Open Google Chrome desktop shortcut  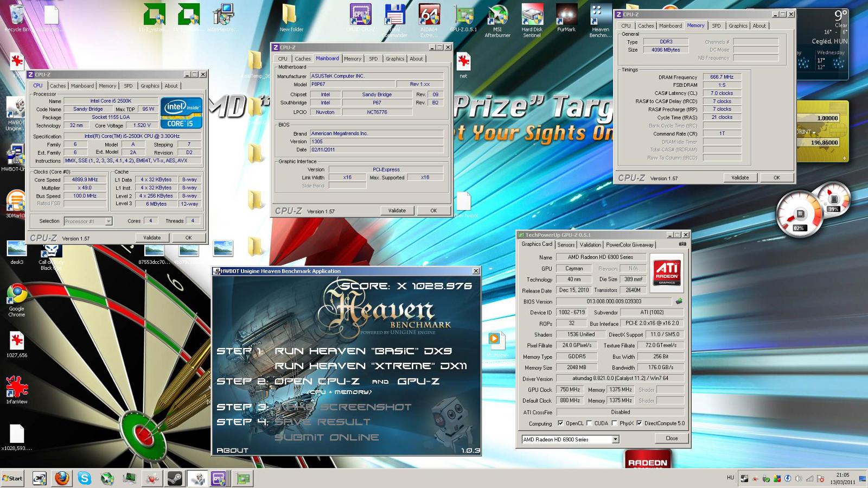[17, 300]
